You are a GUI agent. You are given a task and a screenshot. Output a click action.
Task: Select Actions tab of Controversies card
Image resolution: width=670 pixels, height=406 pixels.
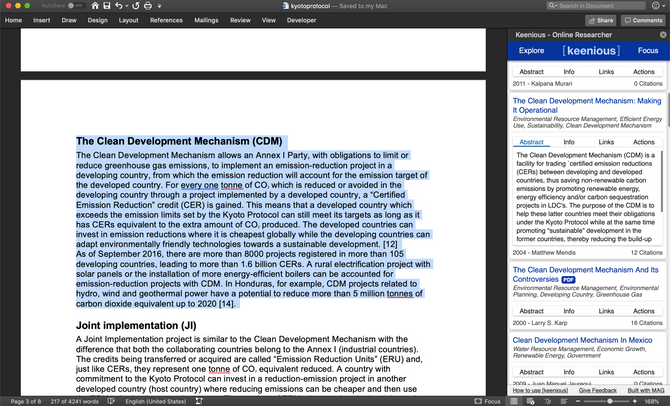(x=644, y=311)
